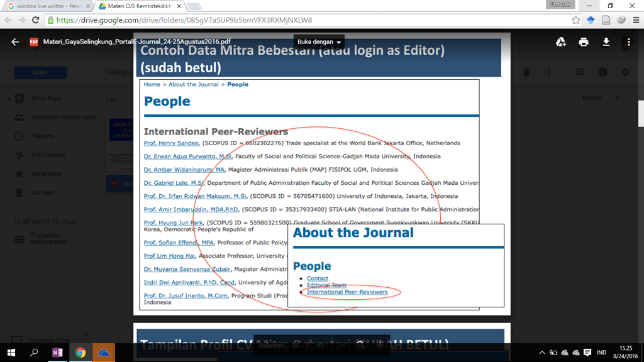Open the blue cloud app on the taskbar
644x362 pixels.
pos(104,353)
